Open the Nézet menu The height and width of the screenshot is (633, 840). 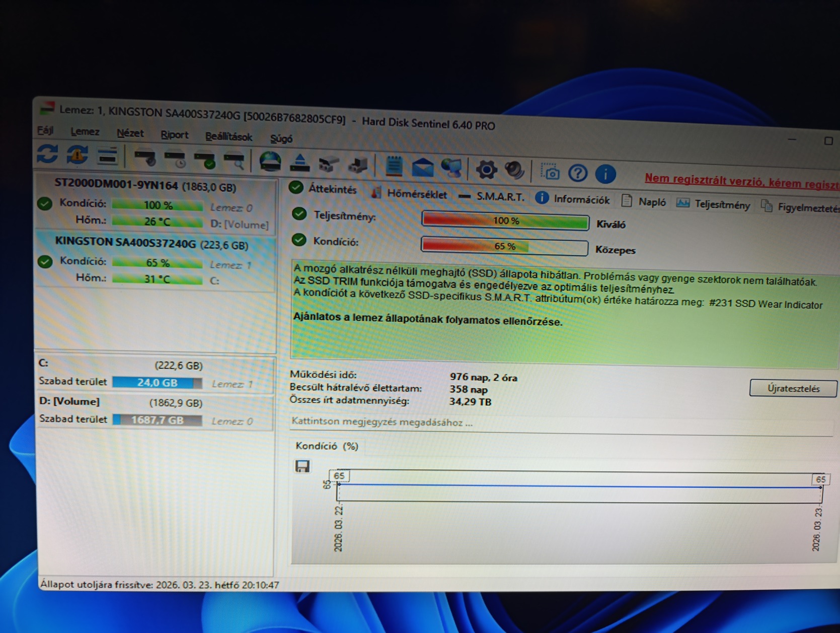(130, 133)
